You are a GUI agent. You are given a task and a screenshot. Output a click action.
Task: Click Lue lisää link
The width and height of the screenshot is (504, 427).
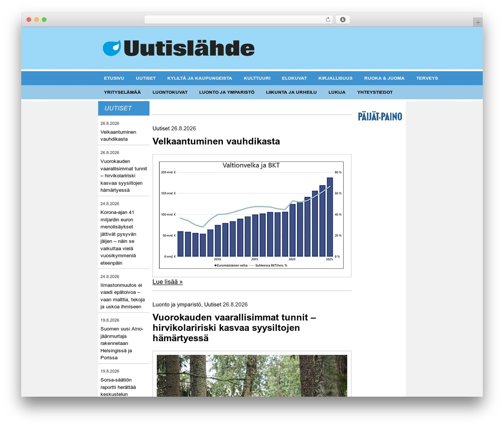[168, 282]
